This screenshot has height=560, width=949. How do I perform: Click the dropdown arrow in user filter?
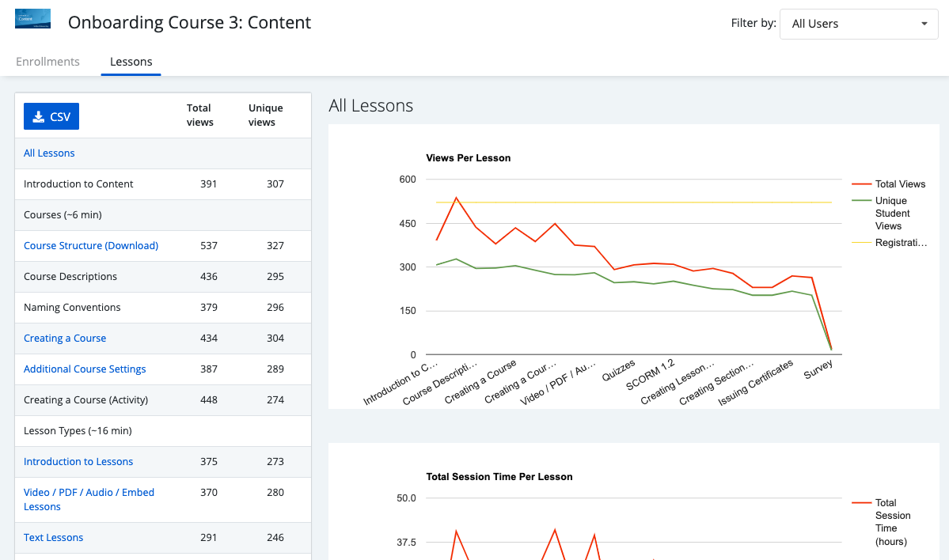[924, 24]
